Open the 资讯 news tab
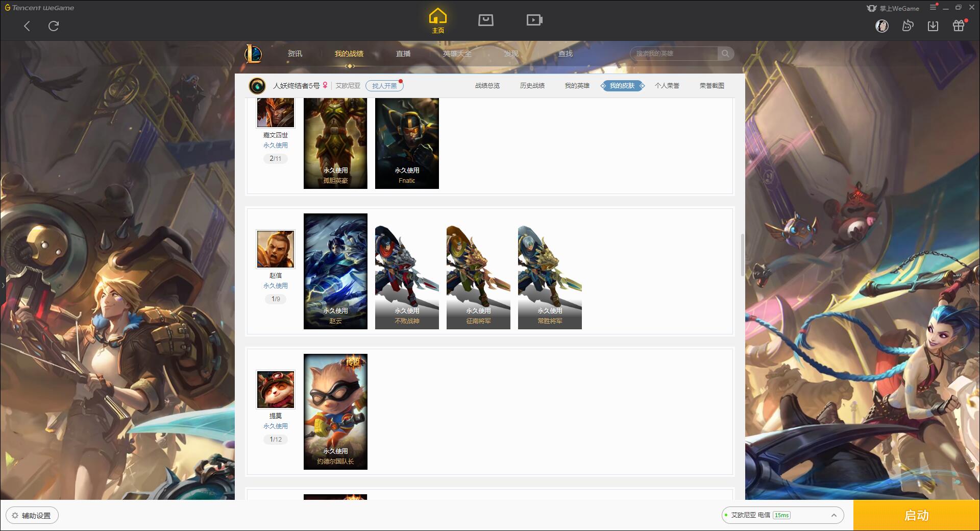Viewport: 980px width, 531px height. tap(295, 54)
